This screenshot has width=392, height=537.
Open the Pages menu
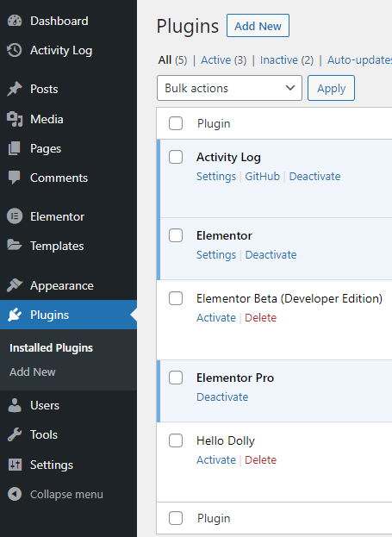(46, 148)
